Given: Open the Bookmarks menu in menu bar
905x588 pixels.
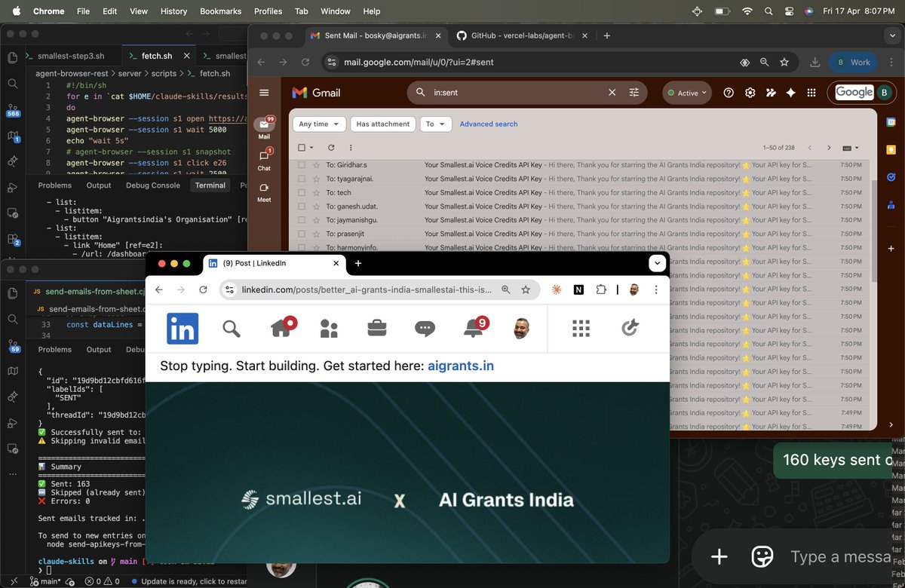Looking at the screenshot, I should [x=221, y=11].
